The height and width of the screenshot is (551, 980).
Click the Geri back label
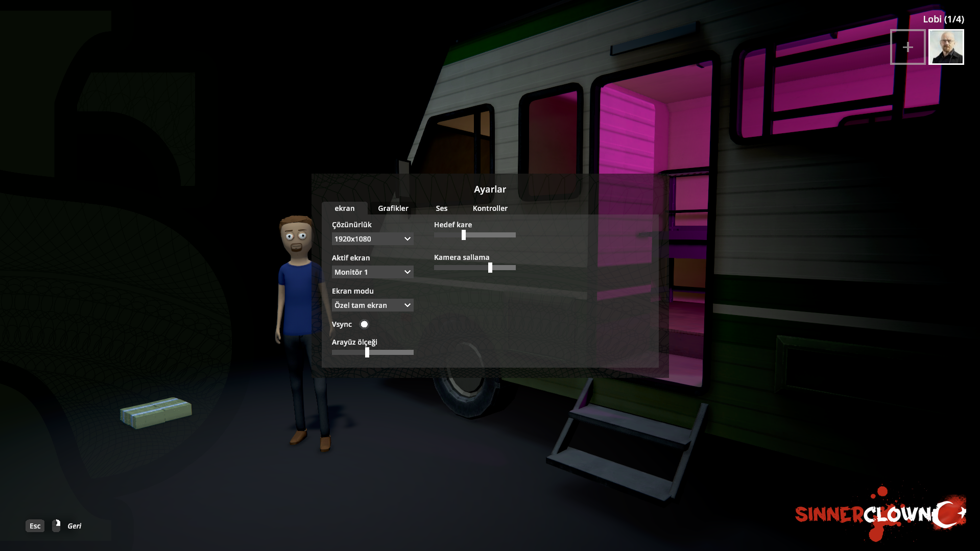point(75,526)
